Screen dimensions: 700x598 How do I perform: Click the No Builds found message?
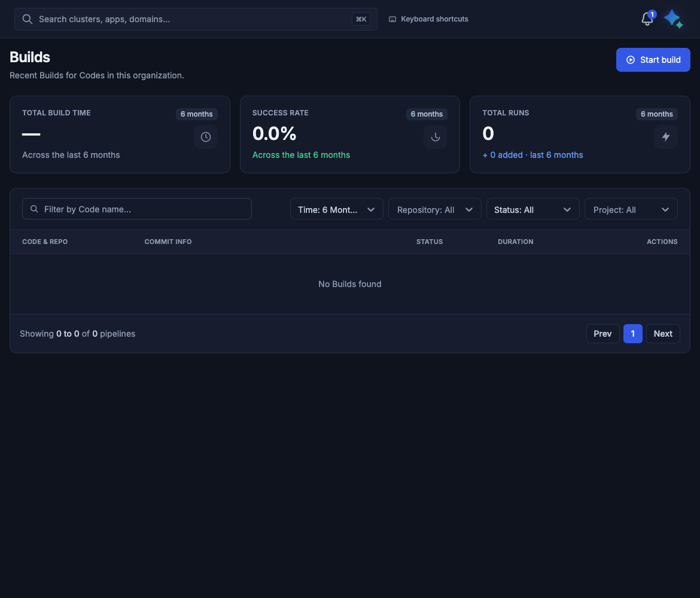pos(350,284)
